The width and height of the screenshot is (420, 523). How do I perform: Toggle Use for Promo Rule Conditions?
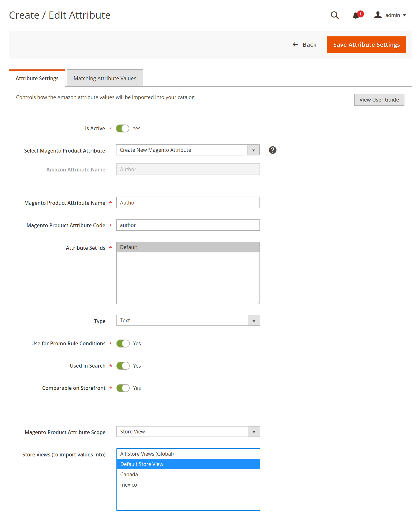tap(123, 343)
